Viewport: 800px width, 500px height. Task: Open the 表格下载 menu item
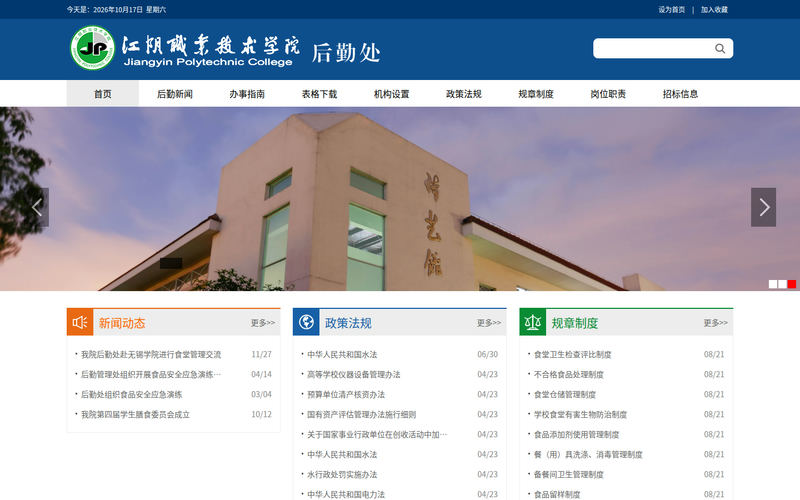319,94
